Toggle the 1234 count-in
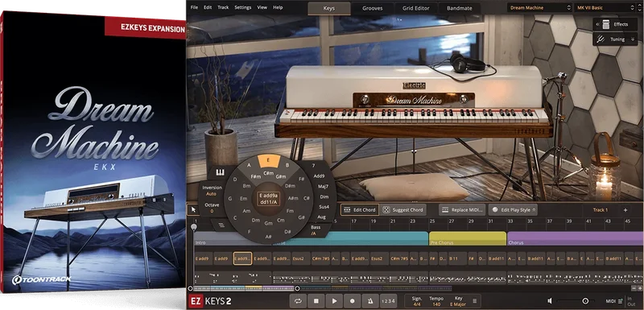The height and width of the screenshot is (310, 644). point(388,301)
